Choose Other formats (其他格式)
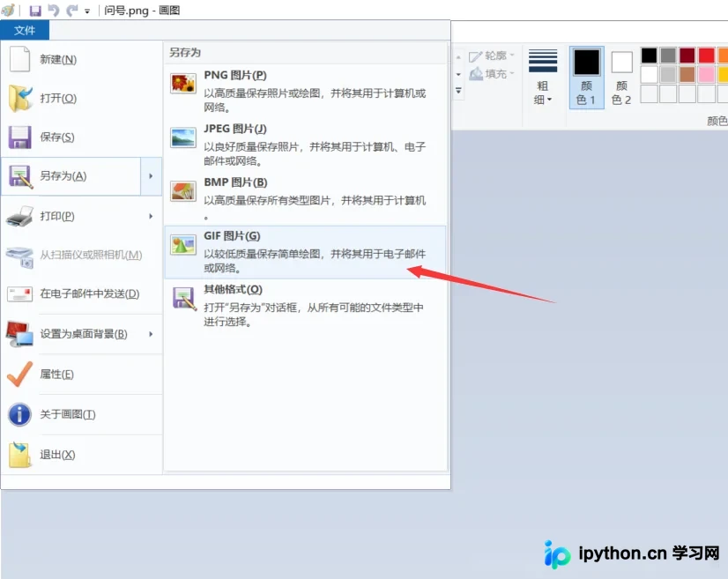The image size is (728, 579). (305, 306)
